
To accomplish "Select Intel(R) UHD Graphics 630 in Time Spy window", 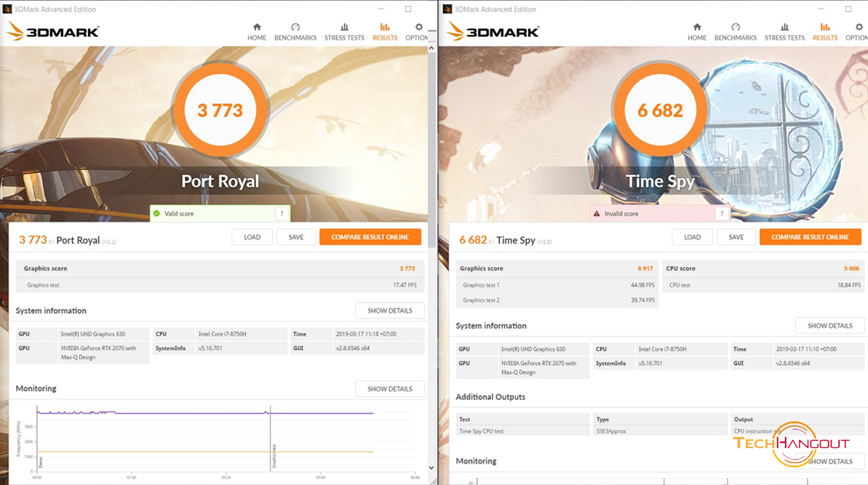I will (x=533, y=349).
